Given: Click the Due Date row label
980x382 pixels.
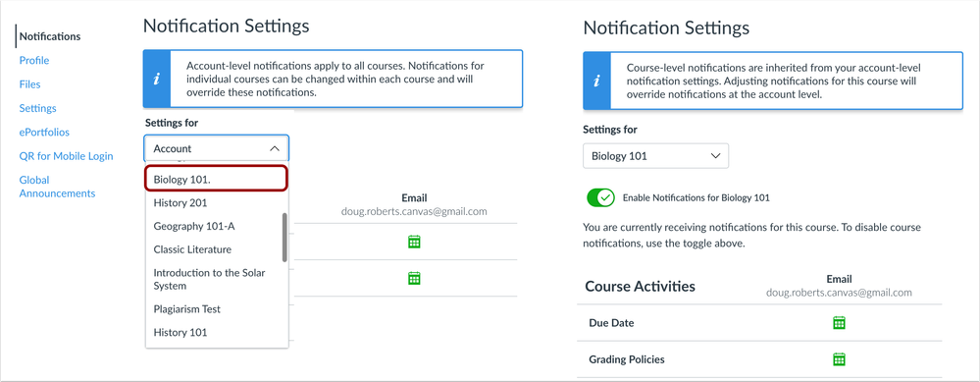Looking at the screenshot, I should (611, 323).
